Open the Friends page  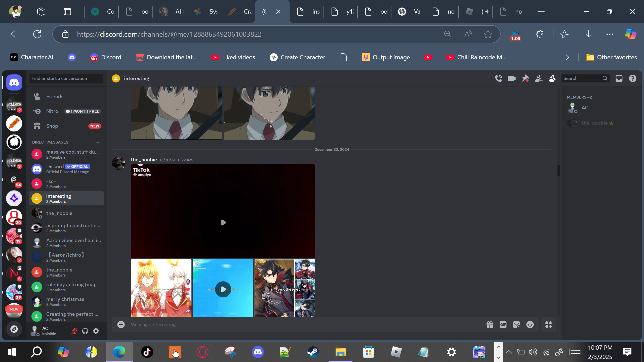[x=66, y=97]
